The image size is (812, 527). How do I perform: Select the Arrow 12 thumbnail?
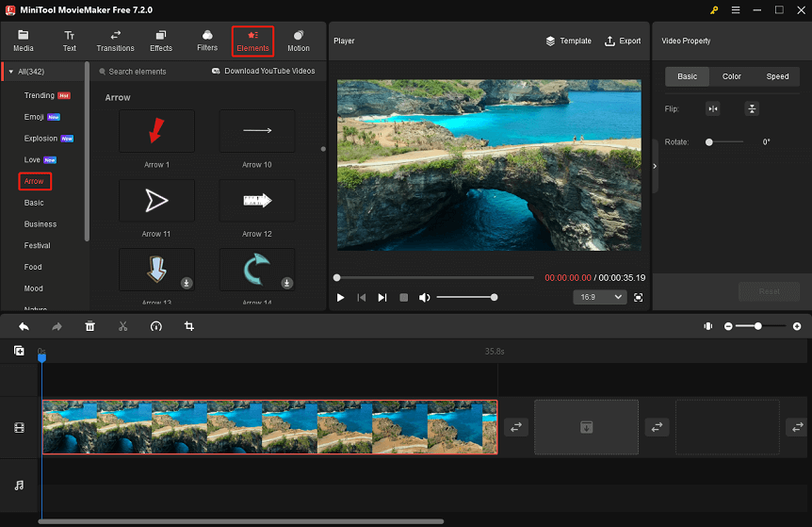(257, 201)
